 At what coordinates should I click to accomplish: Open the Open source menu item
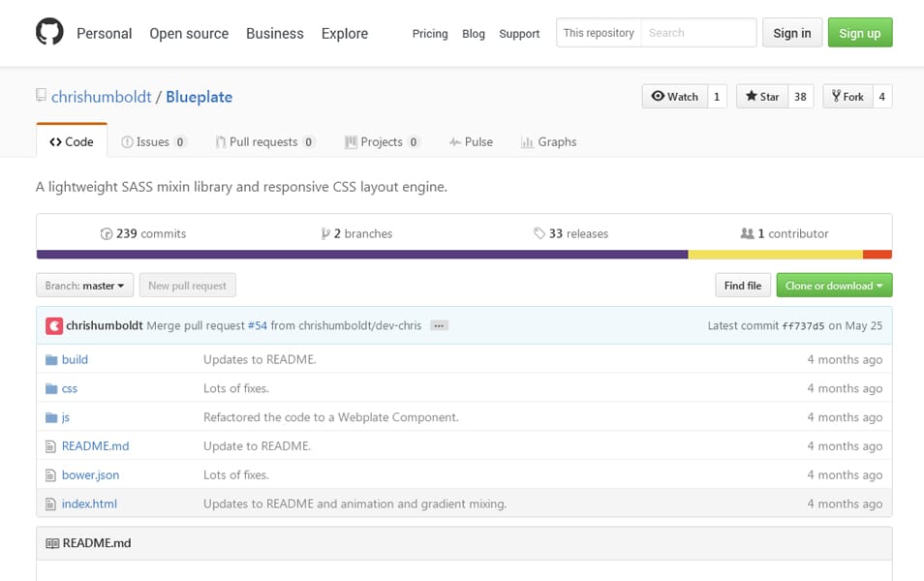point(189,34)
